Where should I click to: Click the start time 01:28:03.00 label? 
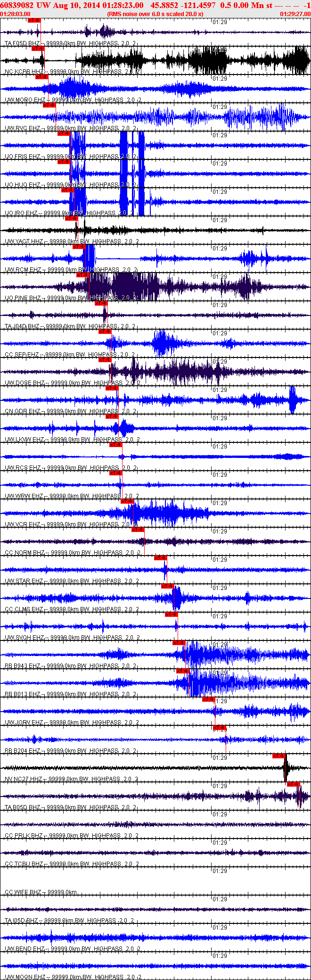(16, 14)
